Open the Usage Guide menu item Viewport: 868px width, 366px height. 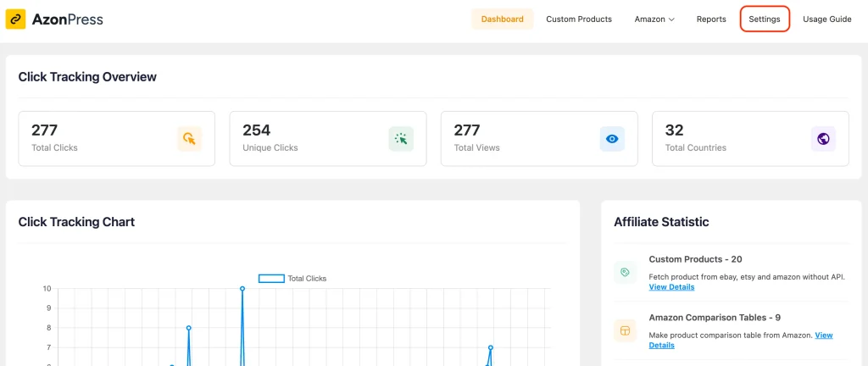(827, 19)
